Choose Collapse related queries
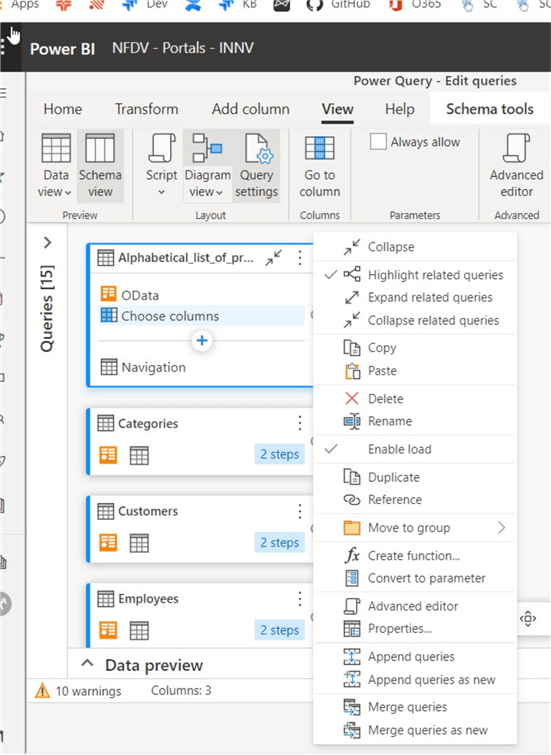Viewport: 551px width, 755px height. pyautogui.click(x=415, y=321)
